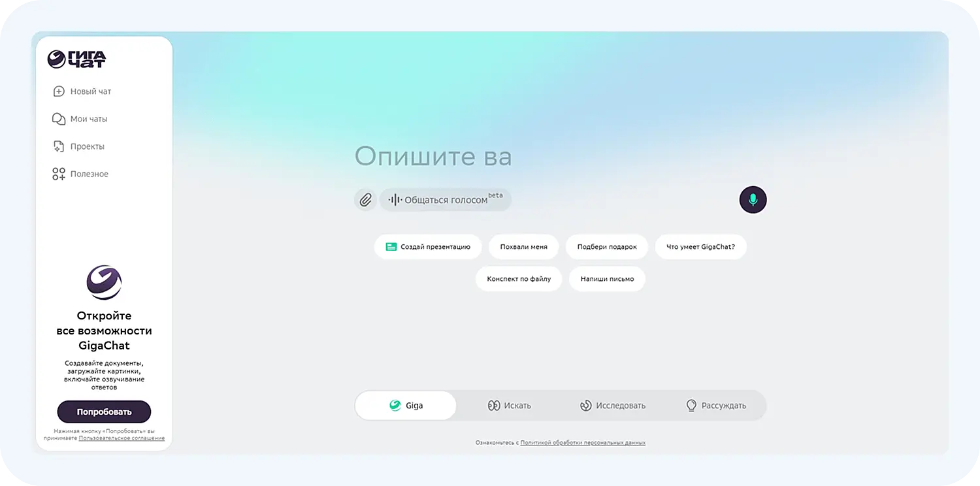Open the Похвали меня prompt chip

tap(523, 246)
